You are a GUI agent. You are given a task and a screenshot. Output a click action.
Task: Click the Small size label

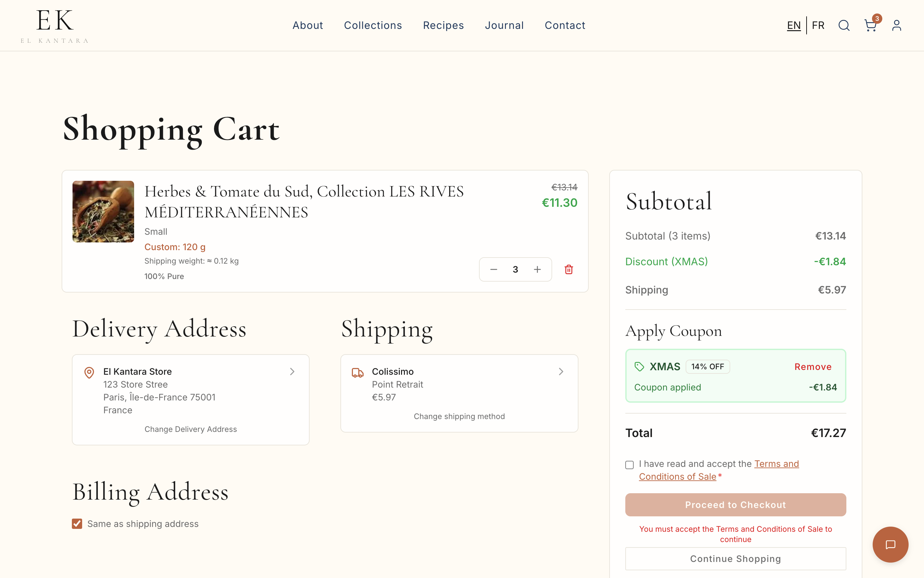click(x=156, y=232)
